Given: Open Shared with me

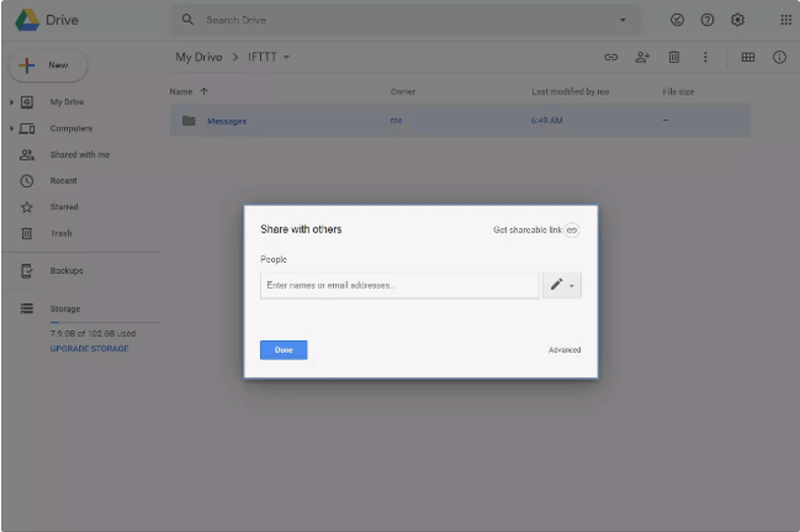Looking at the screenshot, I should coord(80,155).
